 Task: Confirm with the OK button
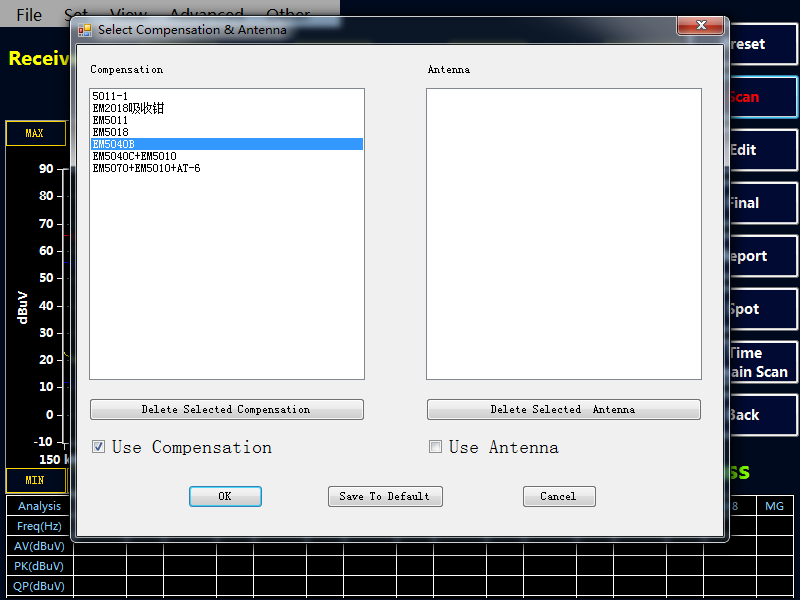(225, 496)
